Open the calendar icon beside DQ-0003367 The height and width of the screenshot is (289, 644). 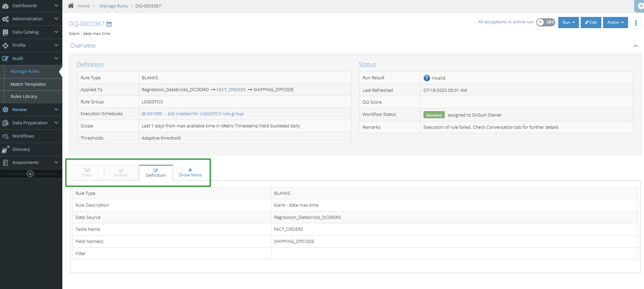109,24
